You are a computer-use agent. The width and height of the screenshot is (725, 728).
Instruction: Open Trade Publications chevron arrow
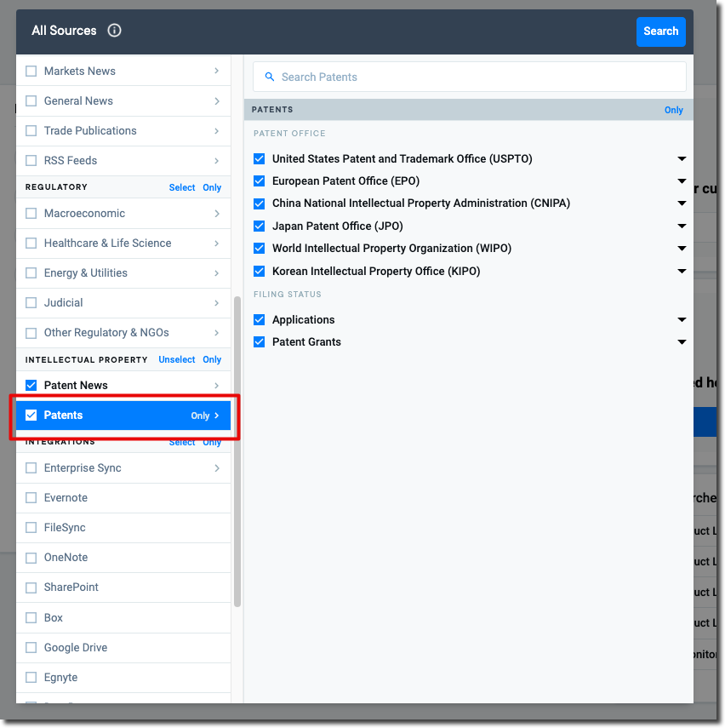pyautogui.click(x=217, y=130)
